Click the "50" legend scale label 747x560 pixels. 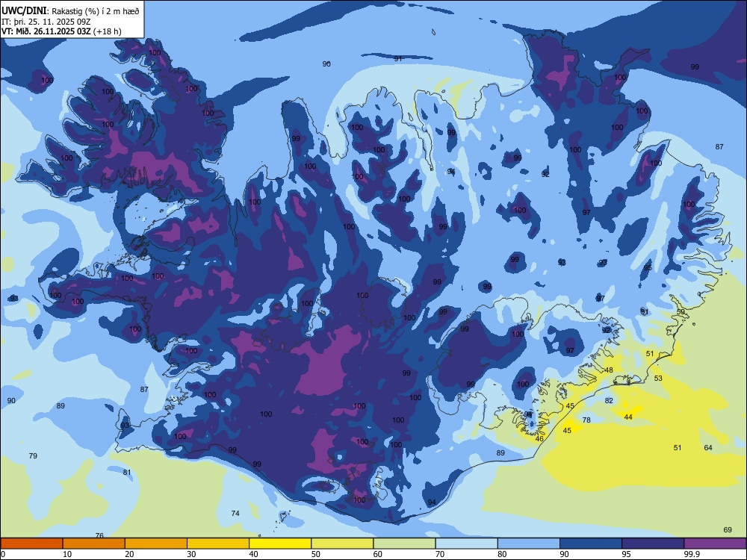316,554
